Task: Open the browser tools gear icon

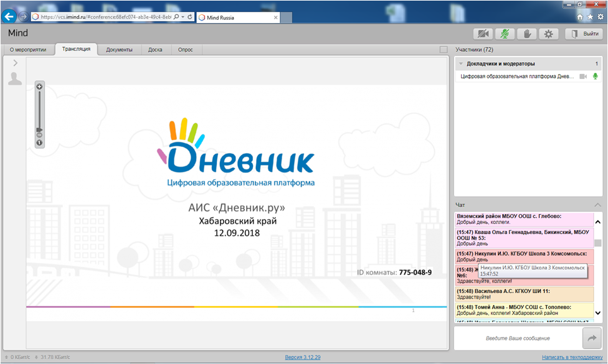Action: pyautogui.click(x=601, y=17)
